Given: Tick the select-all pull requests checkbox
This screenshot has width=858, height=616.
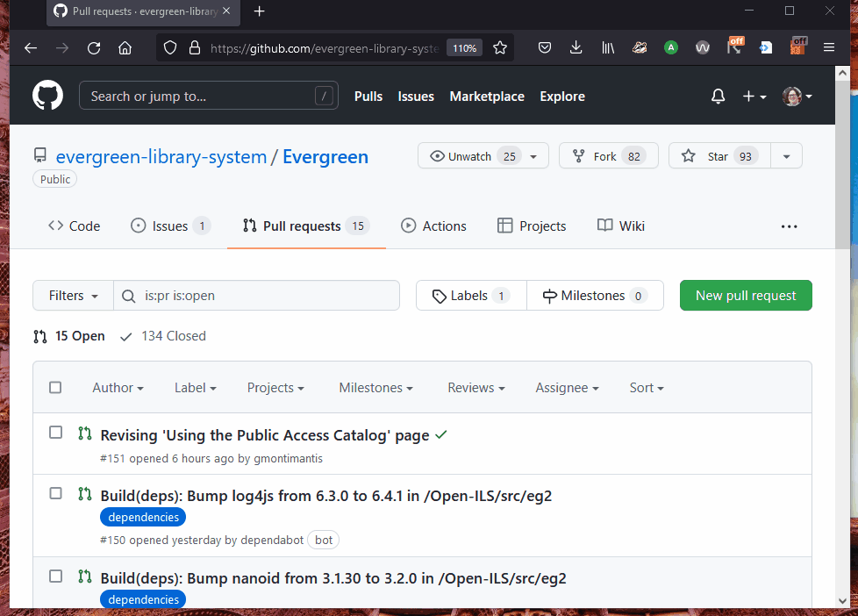Looking at the screenshot, I should pyautogui.click(x=55, y=388).
